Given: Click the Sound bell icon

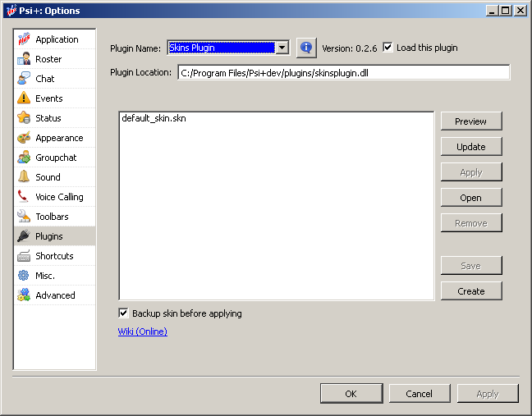Looking at the screenshot, I should 24,177.
